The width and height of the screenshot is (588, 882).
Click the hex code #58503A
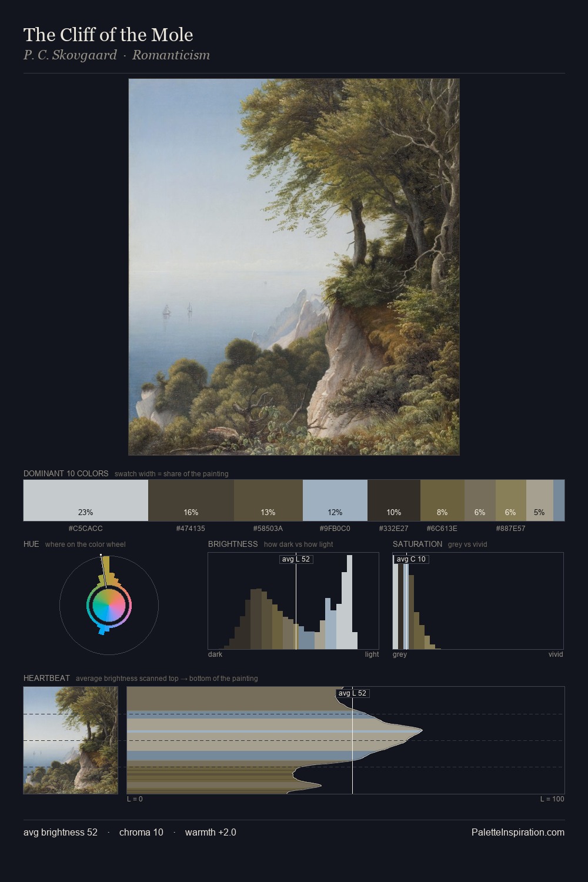tap(268, 529)
